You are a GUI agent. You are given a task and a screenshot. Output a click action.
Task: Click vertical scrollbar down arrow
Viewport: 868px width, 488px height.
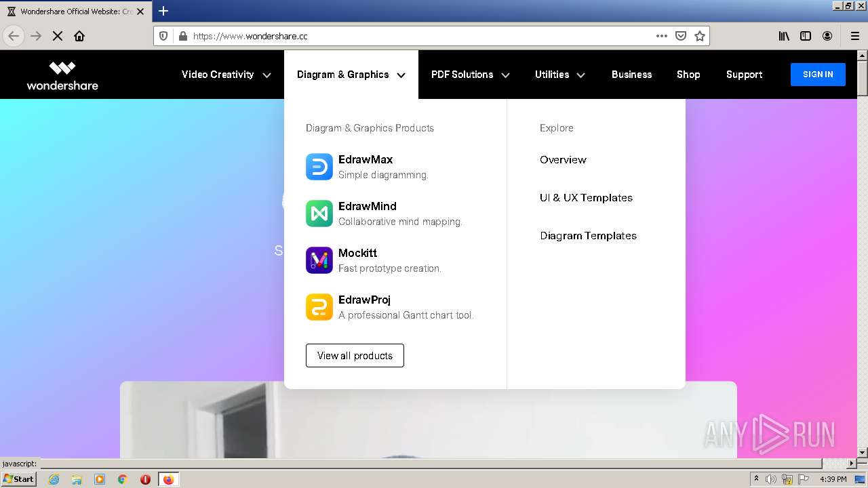click(863, 452)
